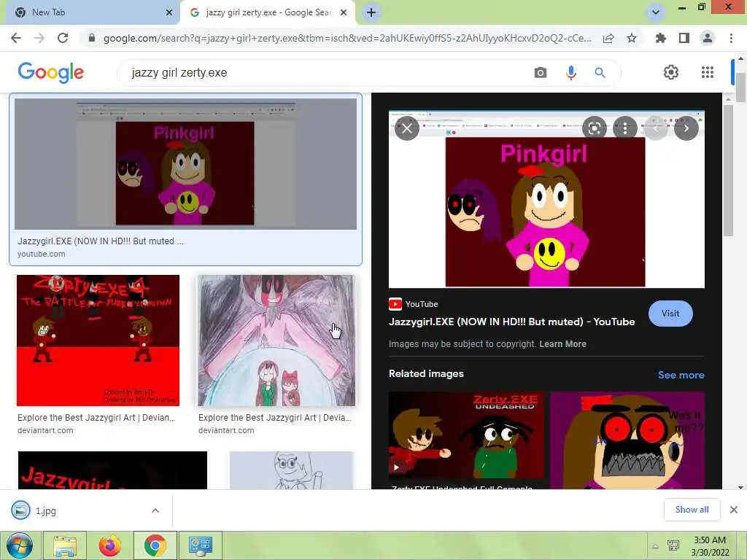Close the Google Search tab
This screenshot has height=560, width=747.
pos(344,12)
